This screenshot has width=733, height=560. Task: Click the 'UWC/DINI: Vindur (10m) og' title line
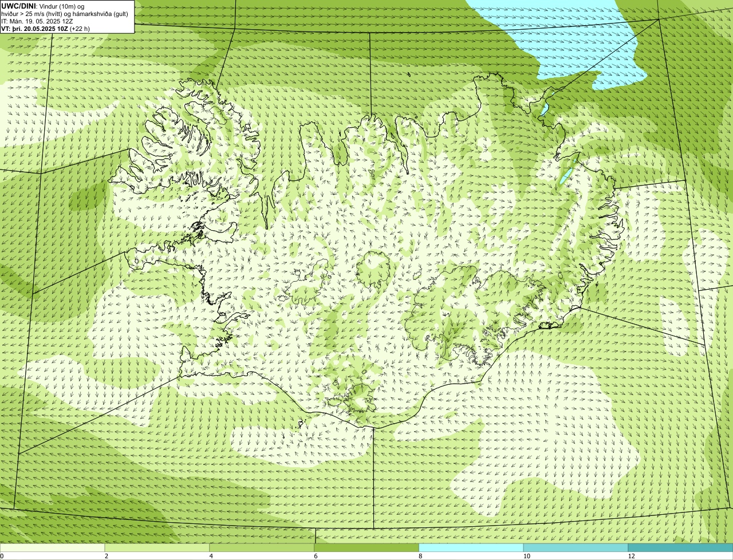[43, 6]
